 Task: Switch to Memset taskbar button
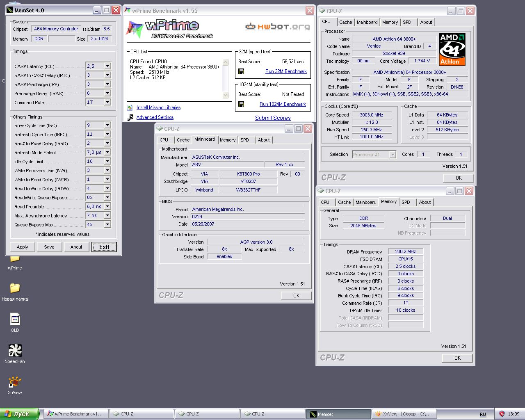[x=338, y=414]
